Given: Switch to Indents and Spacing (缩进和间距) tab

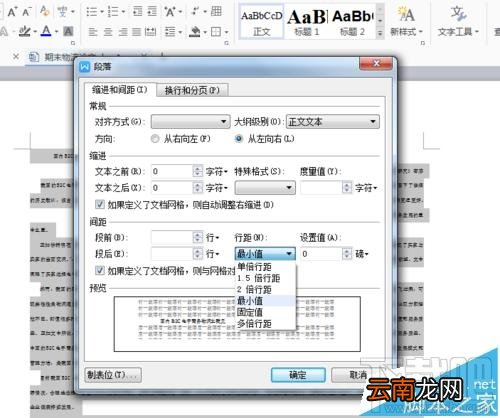Looking at the screenshot, I should click(x=120, y=90).
